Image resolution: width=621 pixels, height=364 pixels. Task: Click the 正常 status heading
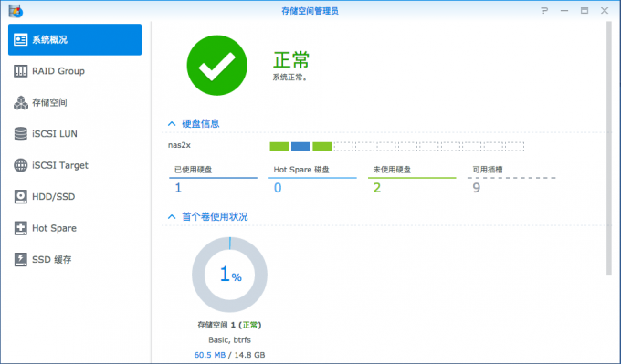[x=291, y=60]
